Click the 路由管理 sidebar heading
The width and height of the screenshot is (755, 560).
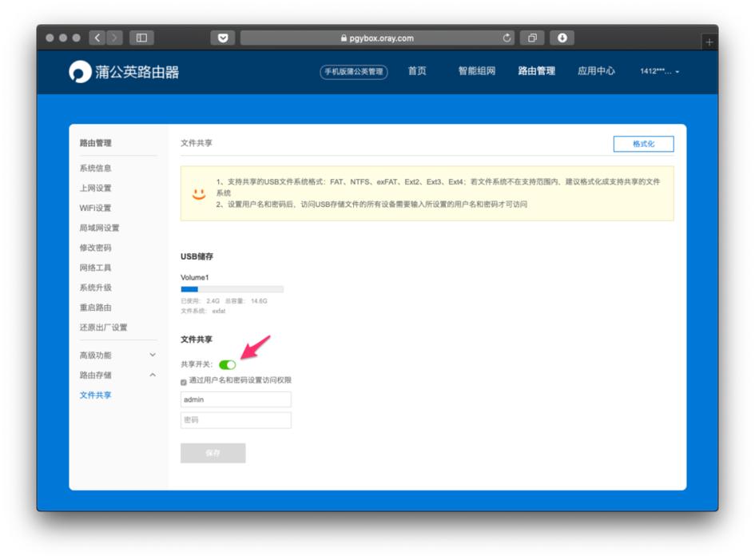coord(95,143)
